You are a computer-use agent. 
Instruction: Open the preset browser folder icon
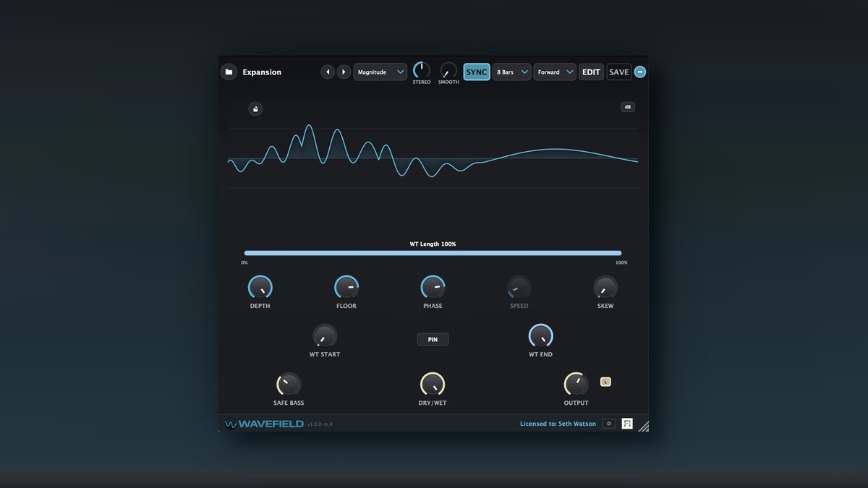[229, 72]
